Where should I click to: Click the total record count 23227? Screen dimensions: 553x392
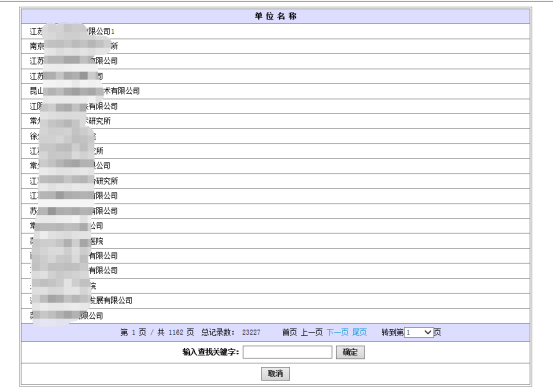pyautogui.click(x=251, y=332)
